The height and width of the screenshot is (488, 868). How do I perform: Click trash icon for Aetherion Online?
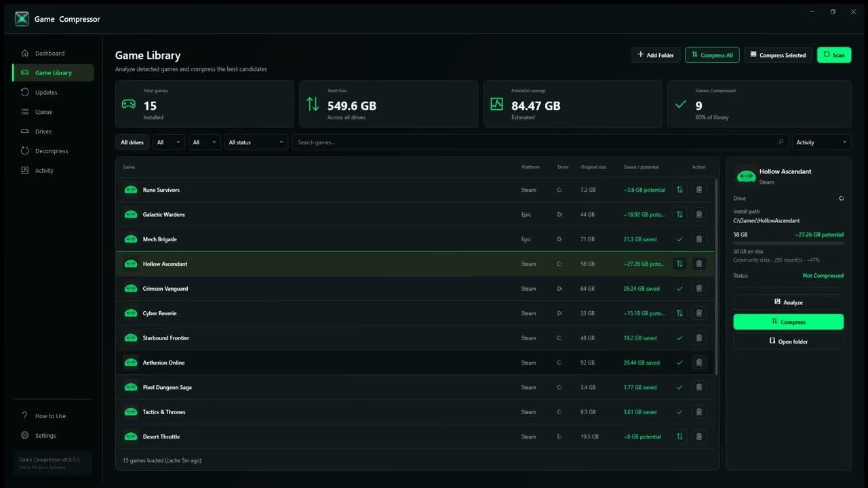click(699, 363)
